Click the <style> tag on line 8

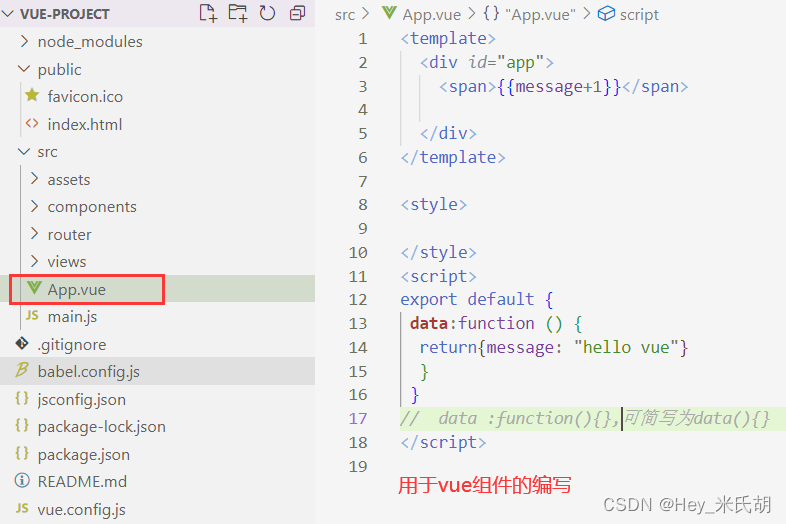pos(434,205)
